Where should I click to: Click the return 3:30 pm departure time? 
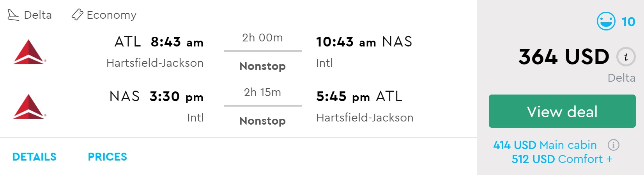click(x=176, y=96)
